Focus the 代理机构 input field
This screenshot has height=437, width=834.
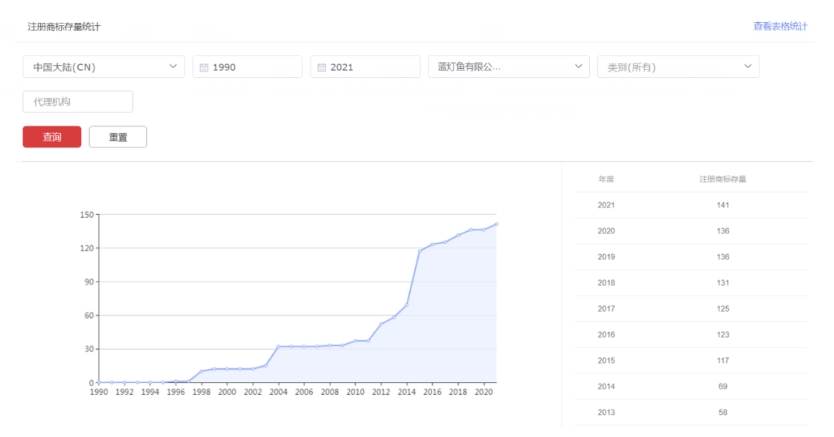click(77, 102)
